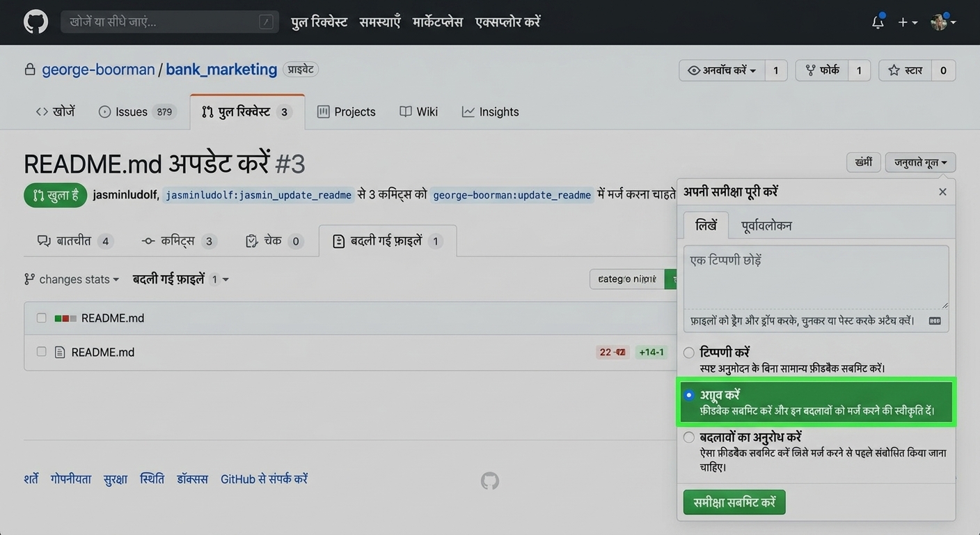This screenshot has width=980, height=535.
Task: Open पुल रिक्वेस्ट in the top navigation
Action: [319, 22]
